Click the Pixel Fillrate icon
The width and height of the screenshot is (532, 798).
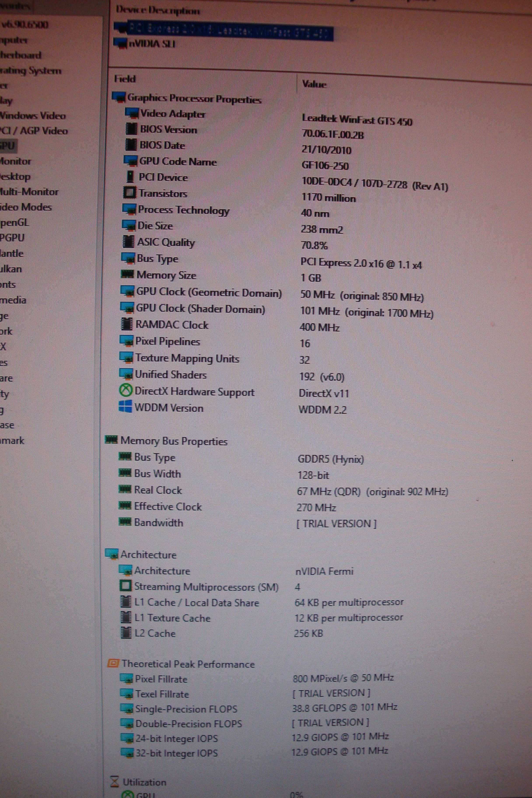pos(126,679)
